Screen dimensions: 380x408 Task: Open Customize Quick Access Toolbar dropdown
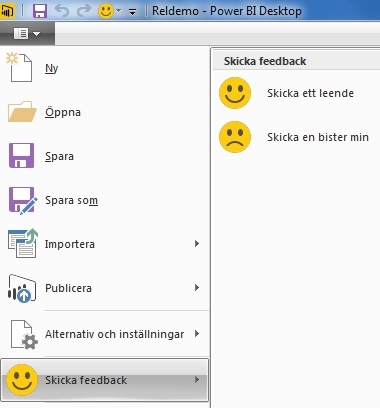pos(132,12)
